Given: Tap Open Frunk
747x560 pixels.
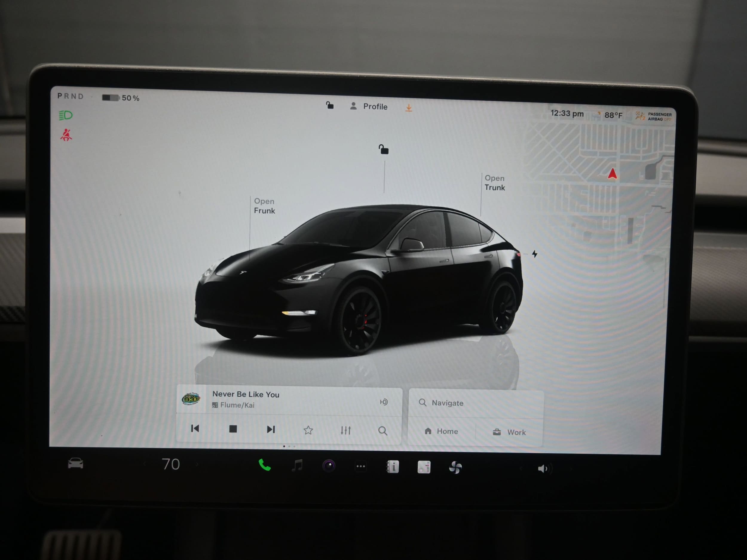Looking at the screenshot, I should 264,206.
